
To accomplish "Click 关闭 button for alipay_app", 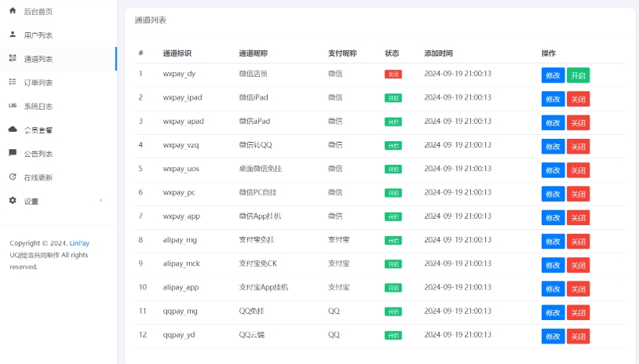I will tap(578, 289).
